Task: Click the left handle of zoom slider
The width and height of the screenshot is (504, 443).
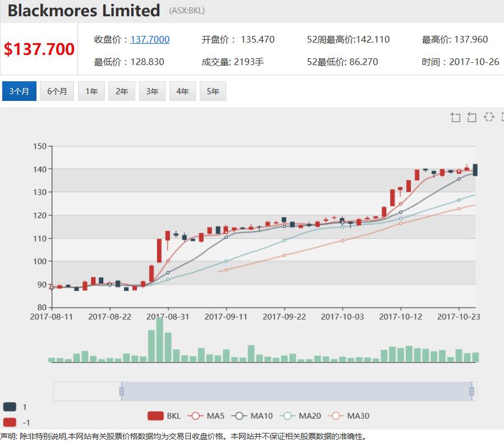Action: pyautogui.click(x=121, y=391)
